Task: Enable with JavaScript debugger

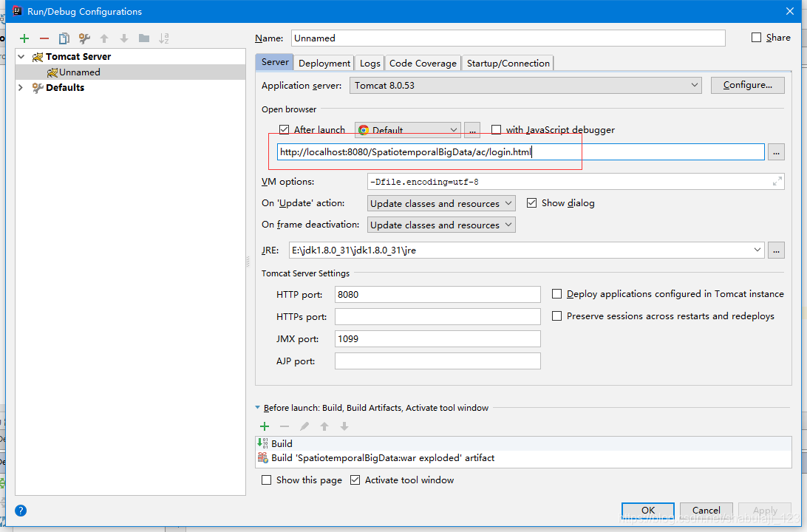Action: 496,129
